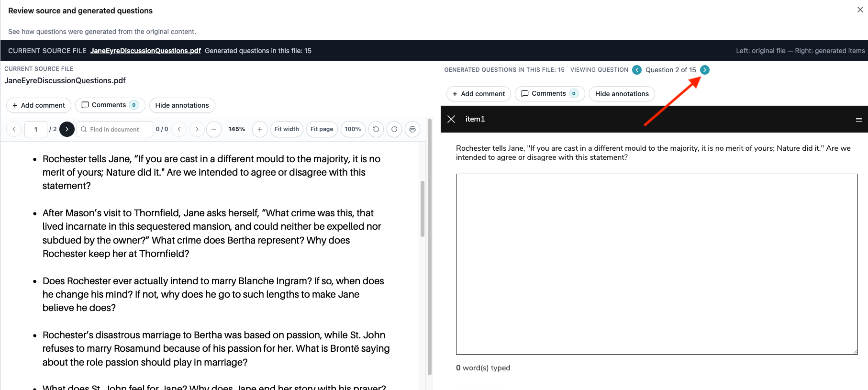Select Fit width zoom option
The image size is (868, 390).
pos(287,129)
